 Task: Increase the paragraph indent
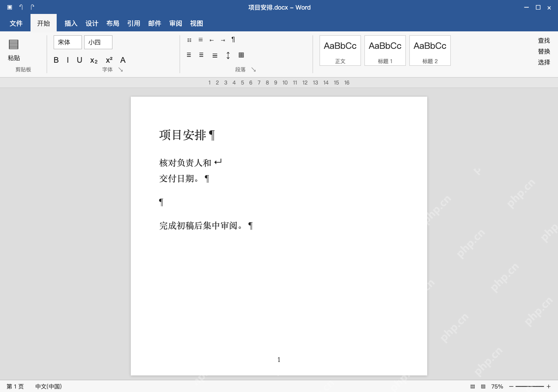pos(223,40)
